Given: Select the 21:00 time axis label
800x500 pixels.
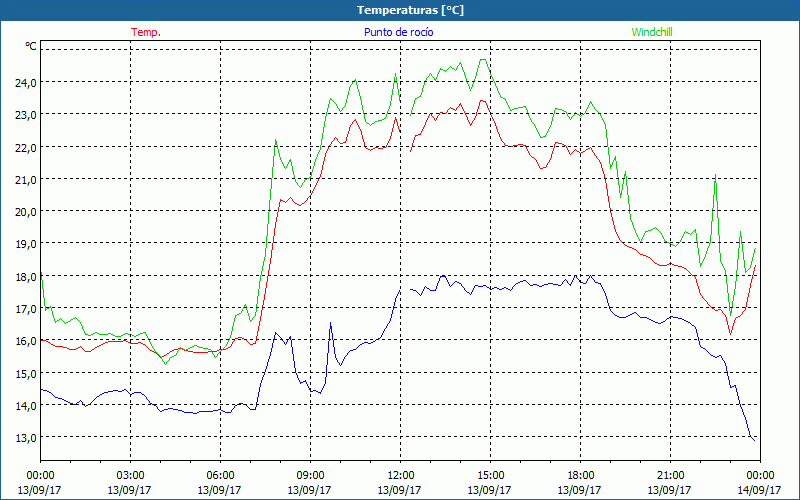Looking at the screenshot, I should tap(671, 475).
